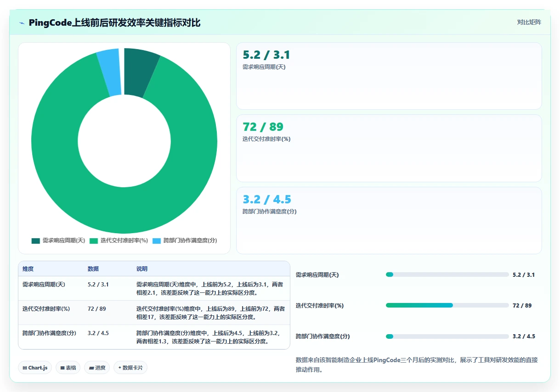
Task: Click the 跨部门协作满意度(分) caption in the third card
Action: coord(270,212)
